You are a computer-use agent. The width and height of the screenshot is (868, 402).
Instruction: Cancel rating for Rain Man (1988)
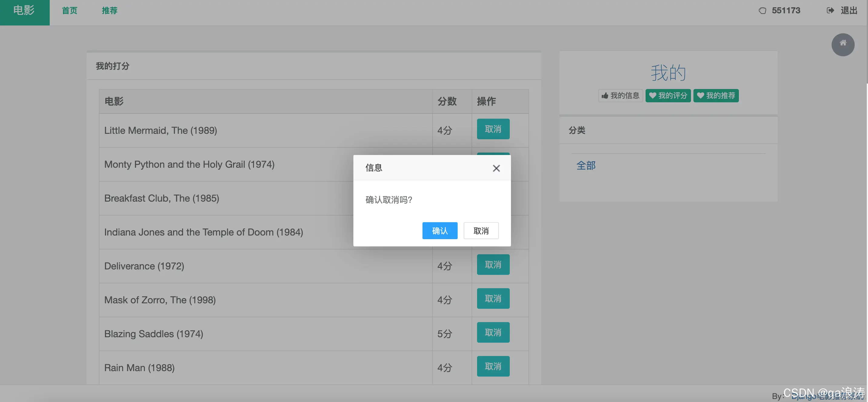pos(493,366)
